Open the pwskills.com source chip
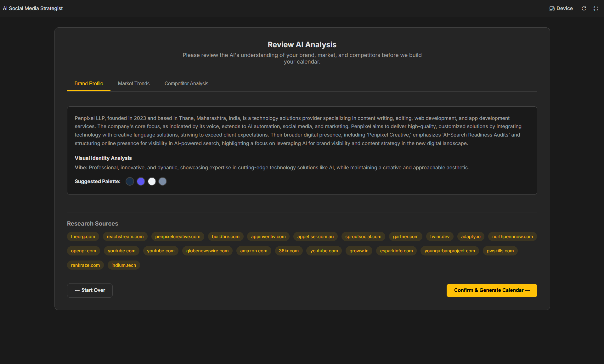This screenshot has width=604, height=364. tap(500, 251)
